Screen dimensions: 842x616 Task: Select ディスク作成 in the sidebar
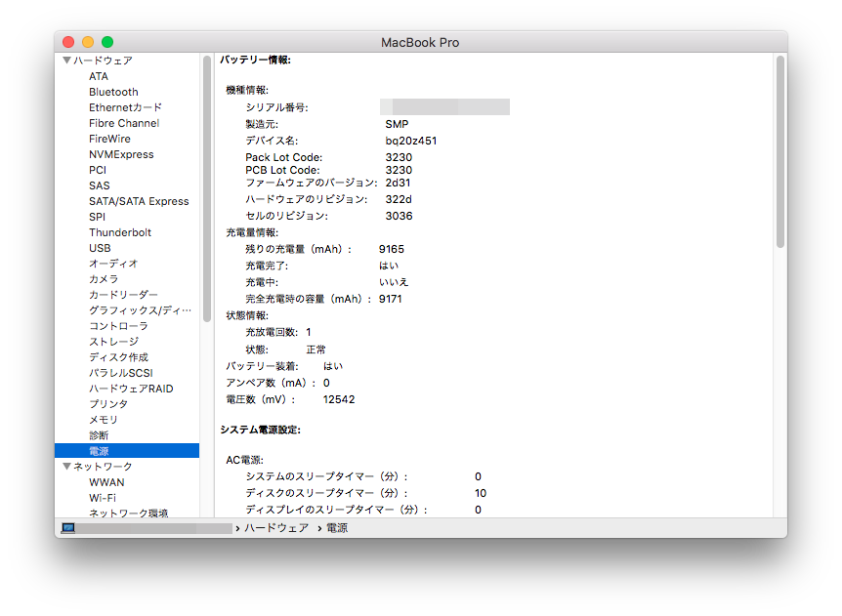[118, 356]
